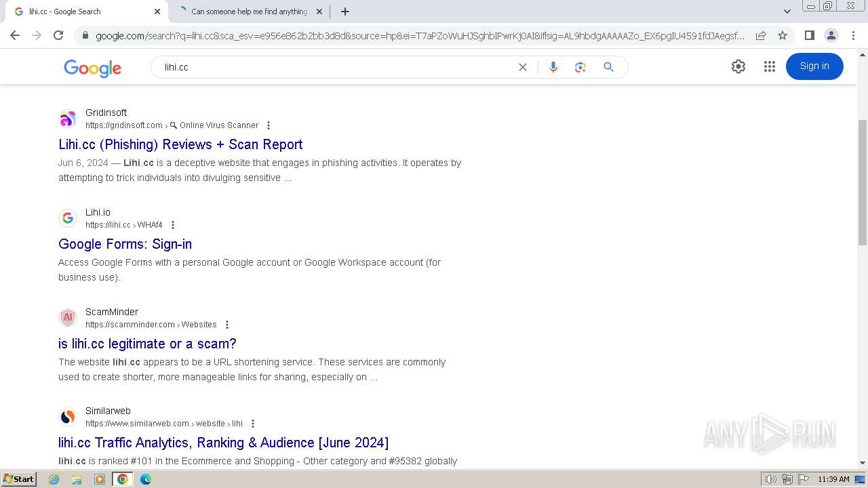The height and width of the screenshot is (488, 868).
Task: Click ScamMinder site favicon
Action: (x=67, y=318)
